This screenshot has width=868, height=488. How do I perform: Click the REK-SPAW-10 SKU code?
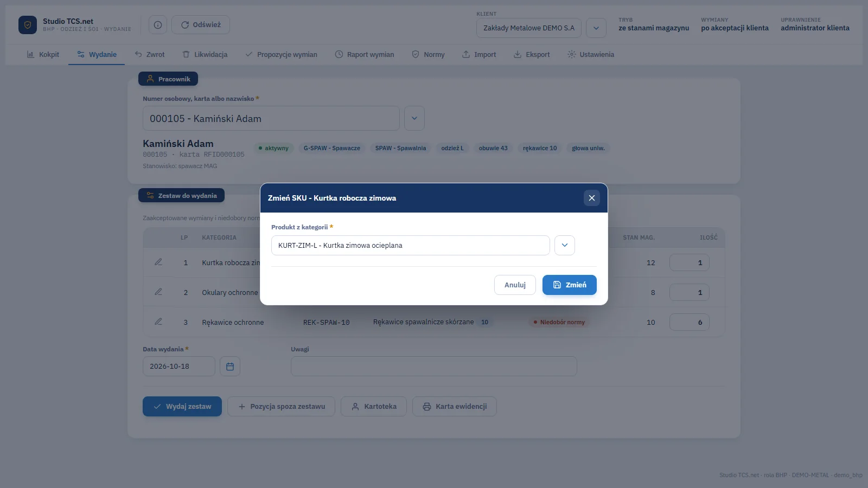pyautogui.click(x=327, y=323)
